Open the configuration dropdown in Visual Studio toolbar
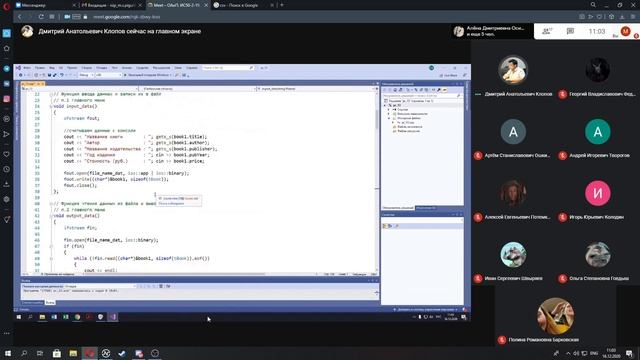 point(86,75)
